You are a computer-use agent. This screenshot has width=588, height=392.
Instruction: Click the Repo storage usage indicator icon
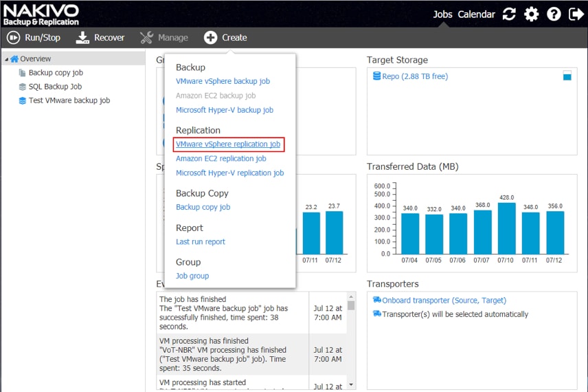567,76
